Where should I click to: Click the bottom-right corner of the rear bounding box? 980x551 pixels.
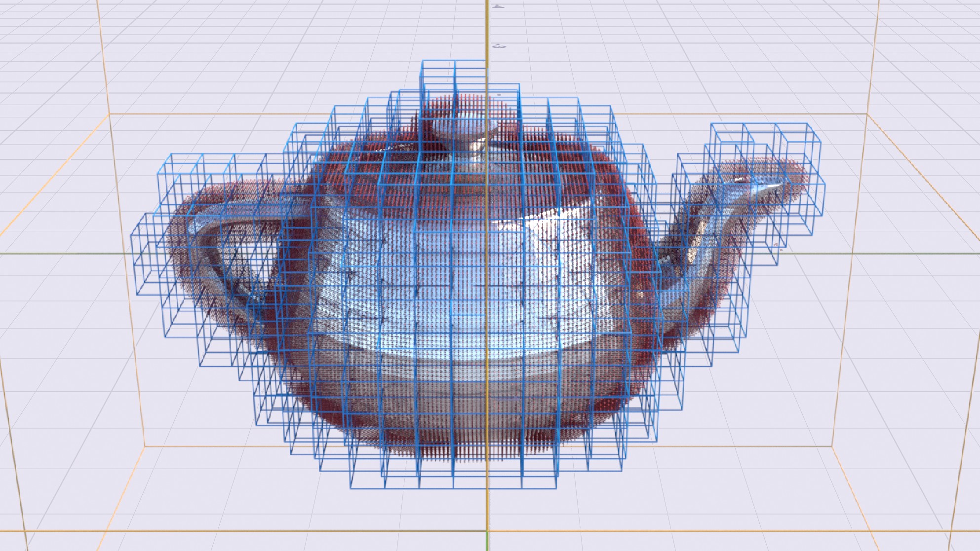pyautogui.click(x=832, y=446)
